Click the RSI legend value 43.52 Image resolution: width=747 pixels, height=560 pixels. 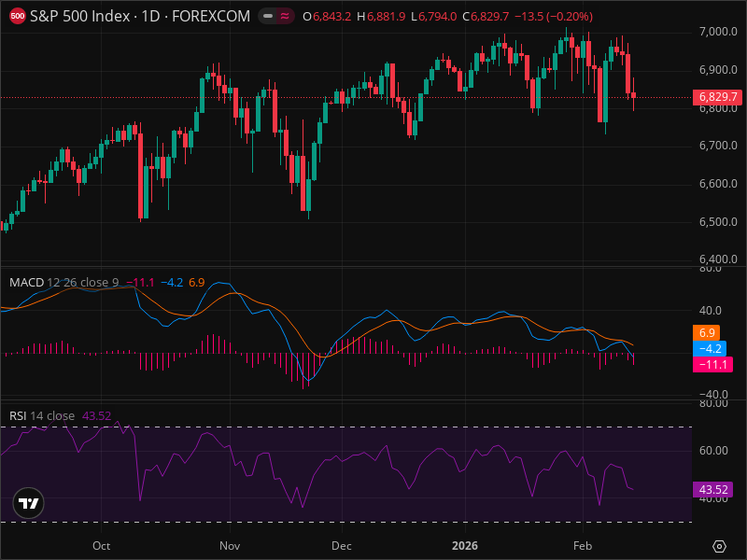(97, 415)
